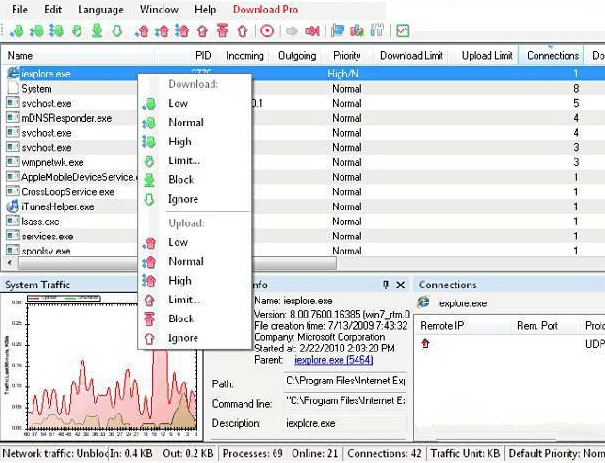Viewport: 605px width, 463px height.
Task: Click the tools toolbar icon beside the chart icon
Action: pyautogui.click(x=377, y=30)
